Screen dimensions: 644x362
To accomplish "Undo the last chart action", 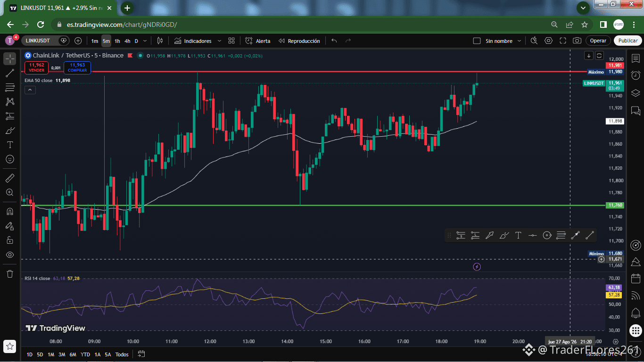I will point(334,41).
